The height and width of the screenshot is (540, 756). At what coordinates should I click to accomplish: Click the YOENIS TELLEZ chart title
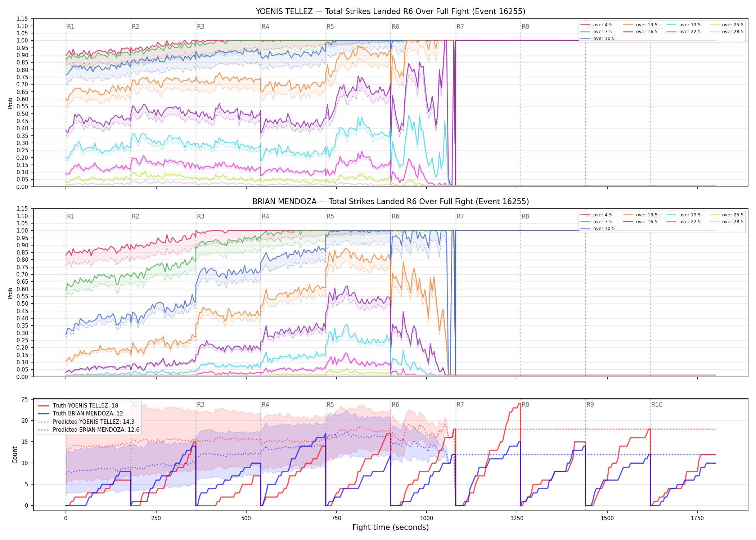391,12
